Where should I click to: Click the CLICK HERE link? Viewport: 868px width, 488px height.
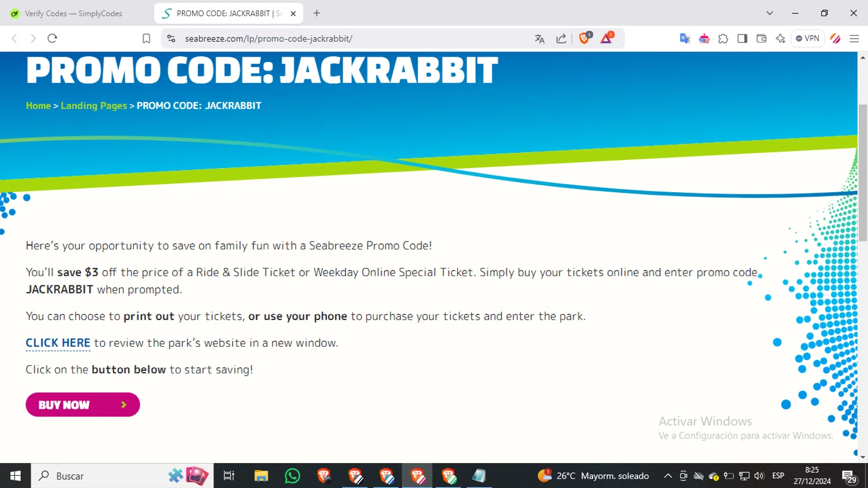(58, 343)
